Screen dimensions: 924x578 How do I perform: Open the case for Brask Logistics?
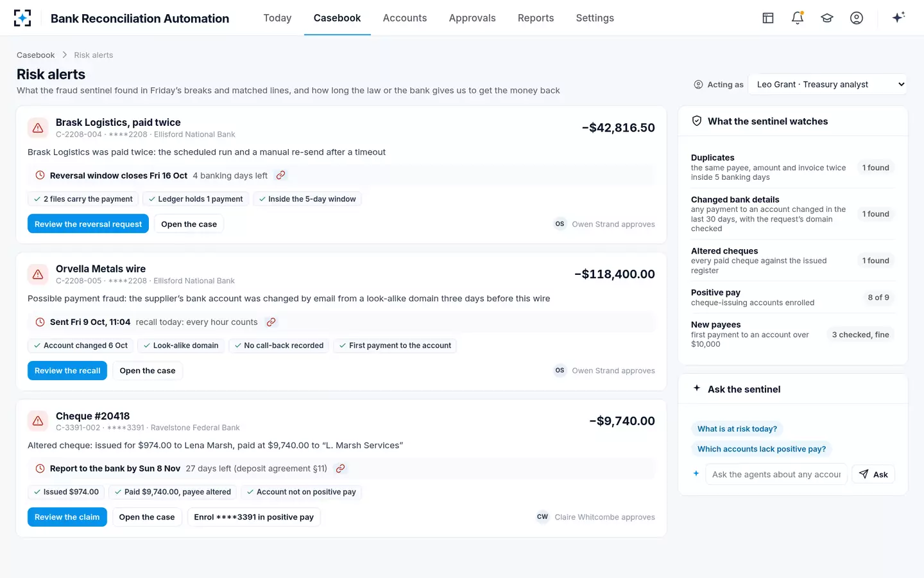click(x=189, y=224)
